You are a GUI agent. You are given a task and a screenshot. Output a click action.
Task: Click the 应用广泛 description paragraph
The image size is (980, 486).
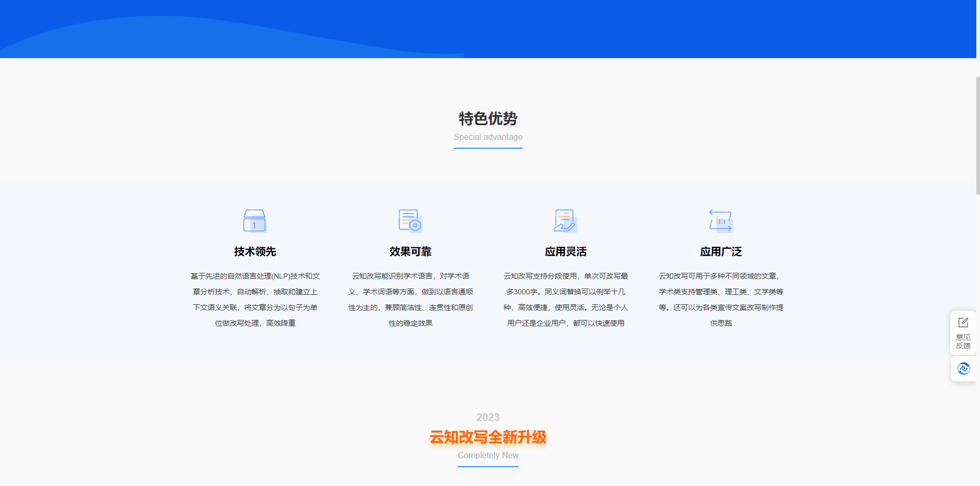pos(720,300)
